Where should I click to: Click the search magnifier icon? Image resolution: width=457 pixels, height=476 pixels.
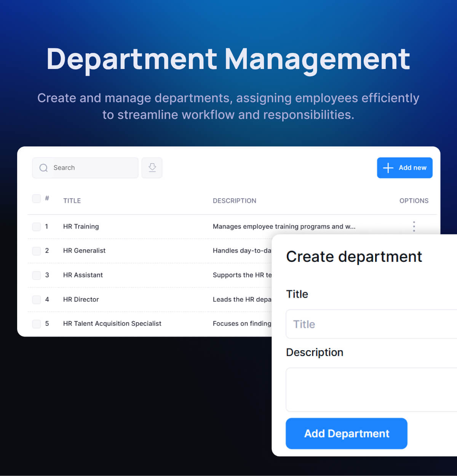coord(43,168)
